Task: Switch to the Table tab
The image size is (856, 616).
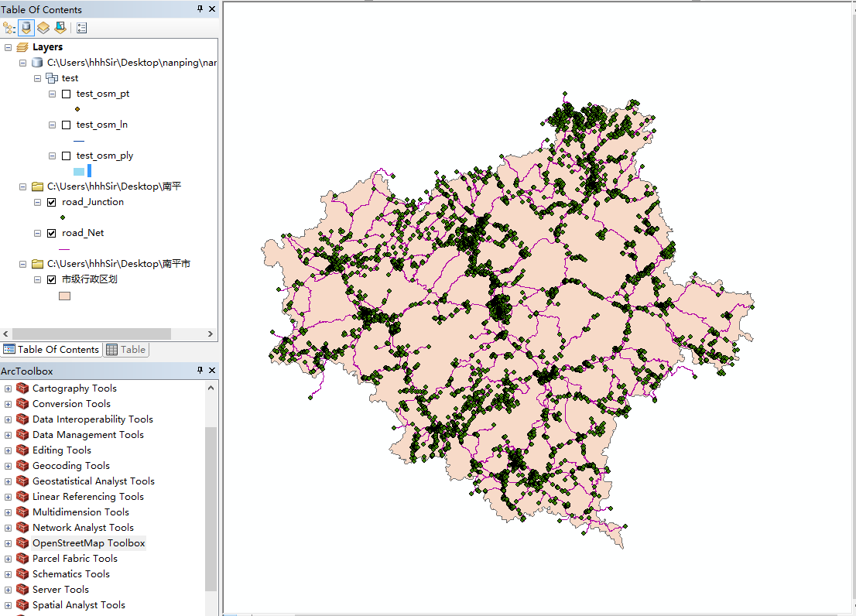Action: [126, 349]
